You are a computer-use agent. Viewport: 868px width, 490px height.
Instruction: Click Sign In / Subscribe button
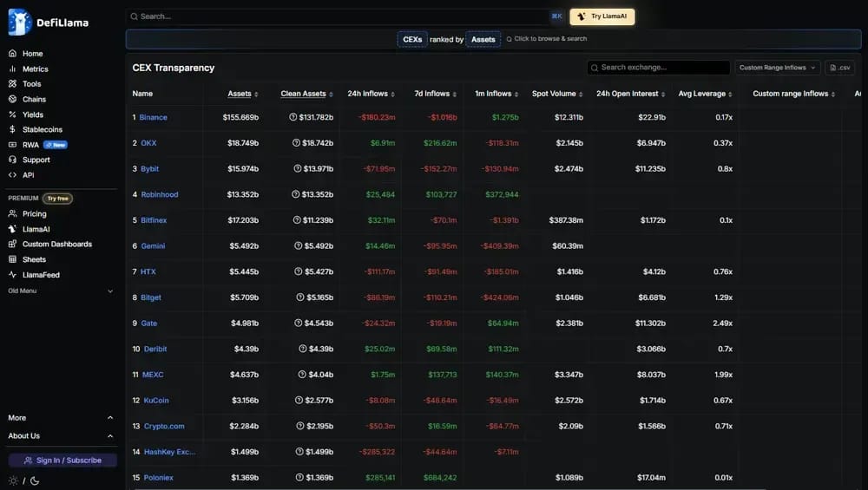(x=62, y=461)
